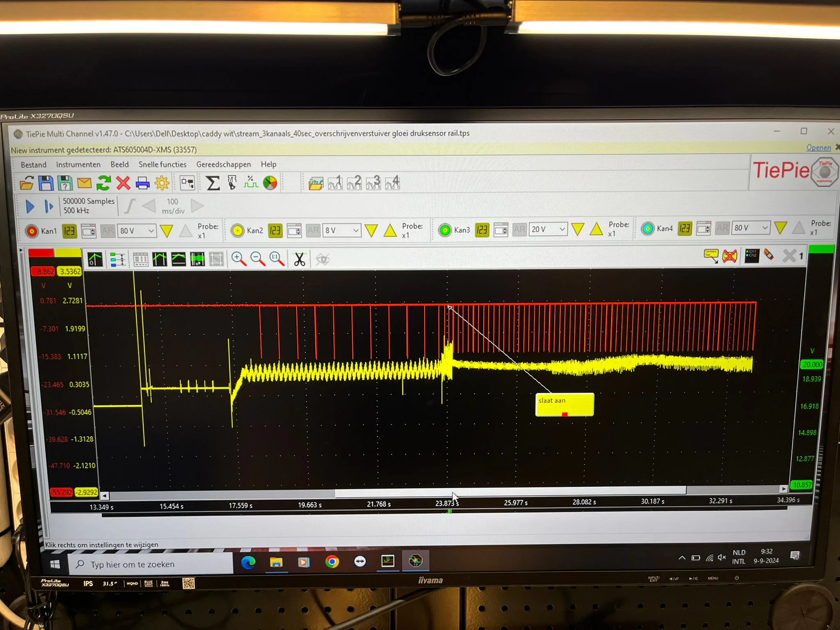Toggle the Kan1 red channel button

coord(32,231)
